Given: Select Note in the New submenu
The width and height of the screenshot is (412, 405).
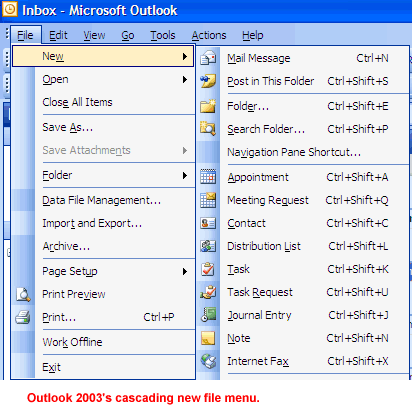Looking at the screenshot, I should click(x=303, y=338).
